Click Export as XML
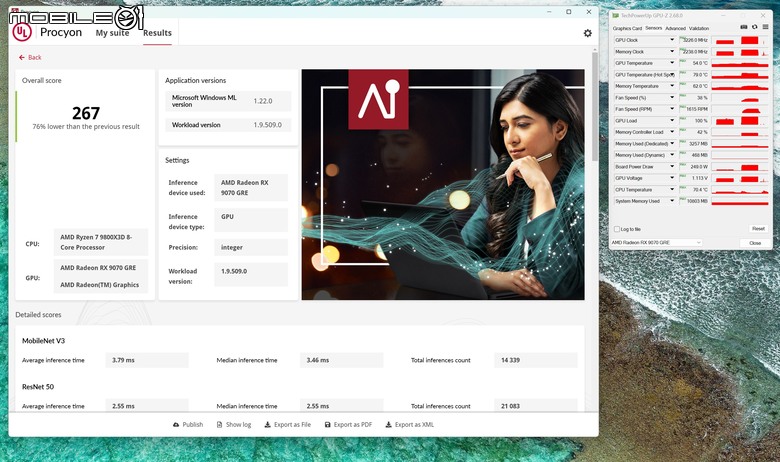This screenshot has width=780, height=462. click(409, 425)
